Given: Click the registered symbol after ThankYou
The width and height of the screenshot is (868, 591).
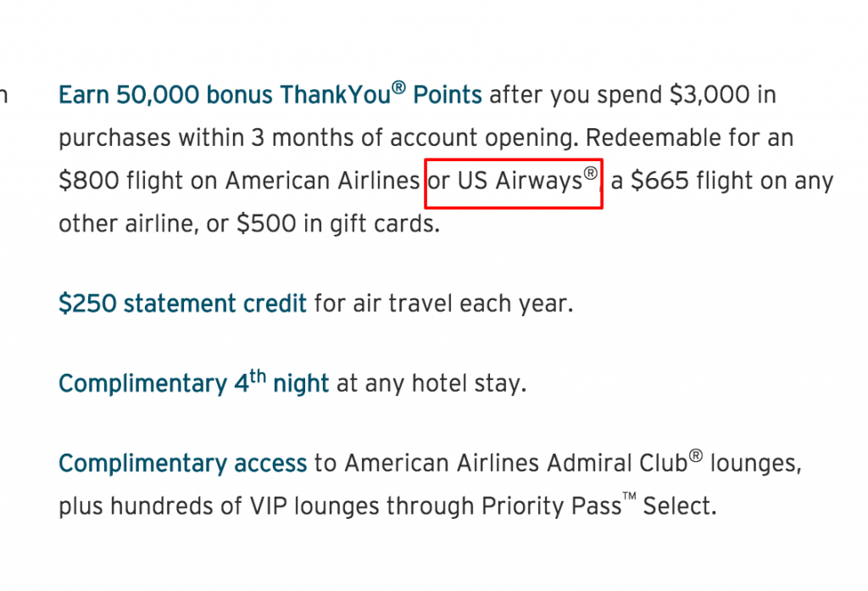Looking at the screenshot, I should pos(398,87).
